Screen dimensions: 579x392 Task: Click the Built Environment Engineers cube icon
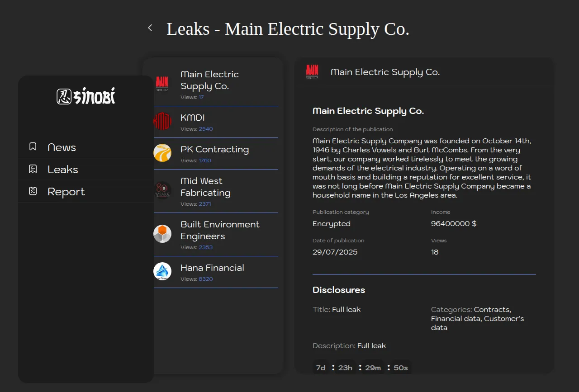162,234
